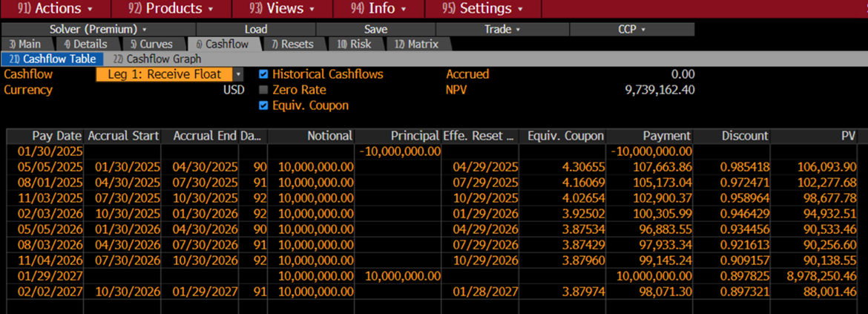Switch to the Resets tab
The height and width of the screenshot is (314, 868).
(292, 44)
